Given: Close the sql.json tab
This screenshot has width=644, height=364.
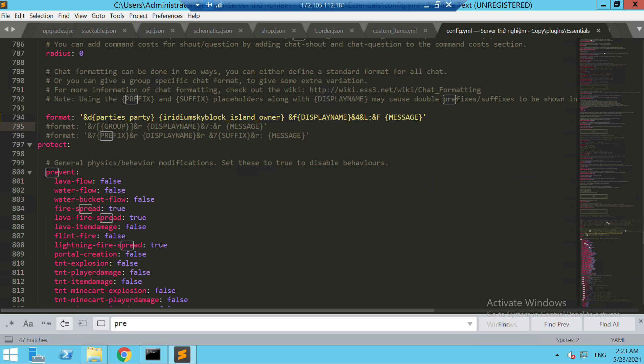Looking at the screenshot, I should click(x=172, y=30).
